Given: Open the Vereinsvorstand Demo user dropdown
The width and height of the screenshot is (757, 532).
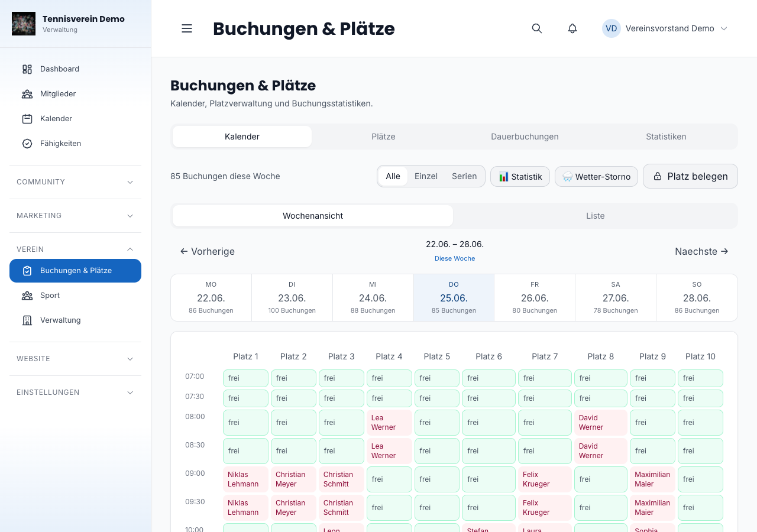Looking at the screenshot, I should 665,28.
